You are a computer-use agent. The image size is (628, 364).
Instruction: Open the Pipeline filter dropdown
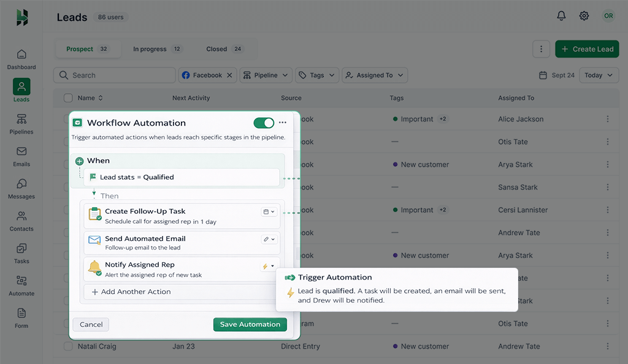(266, 75)
